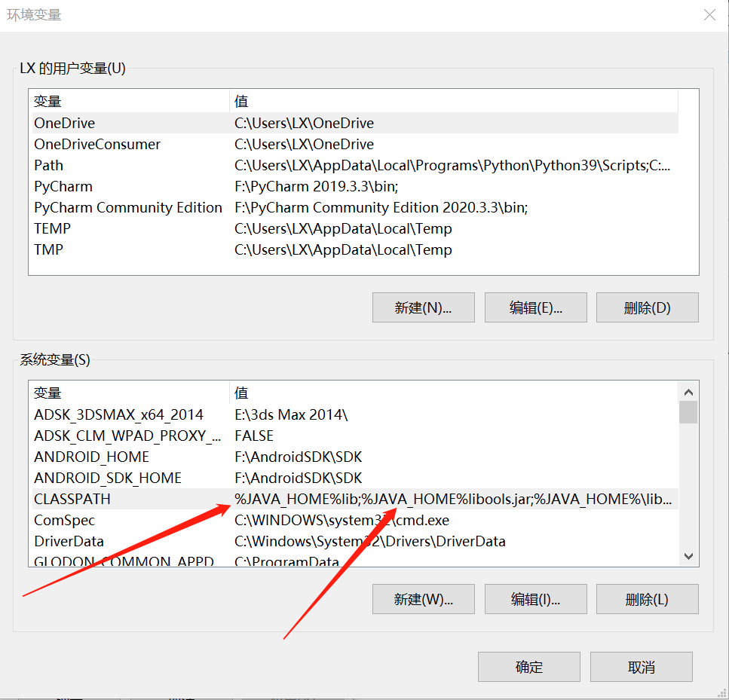The width and height of the screenshot is (729, 700).
Task: Click the system list scroll-down arrow
Action: [688, 556]
